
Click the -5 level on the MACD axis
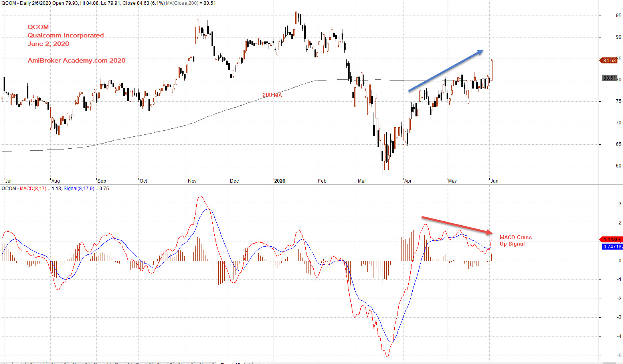(x=619, y=356)
